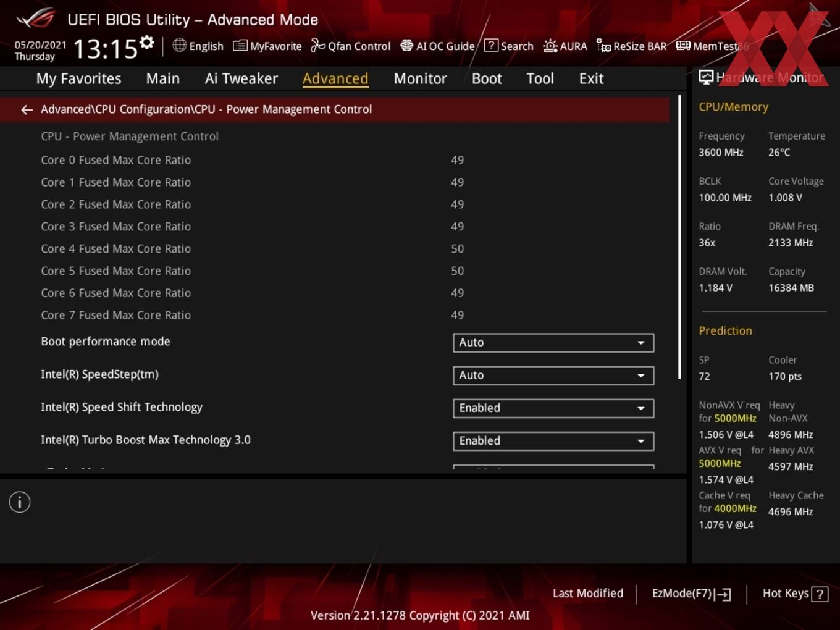Click the 170 pts cooler score
Image resolution: width=840 pixels, height=630 pixels.
(785, 376)
